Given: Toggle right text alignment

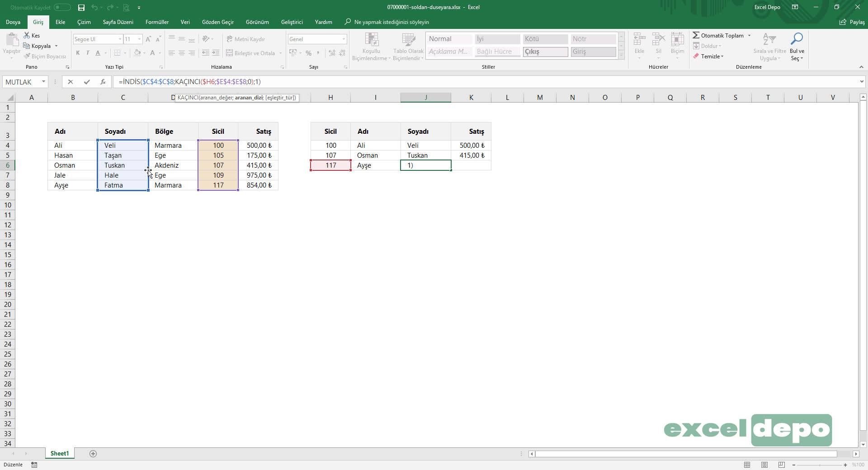Looking at the screenshot, I should (192, 53).
